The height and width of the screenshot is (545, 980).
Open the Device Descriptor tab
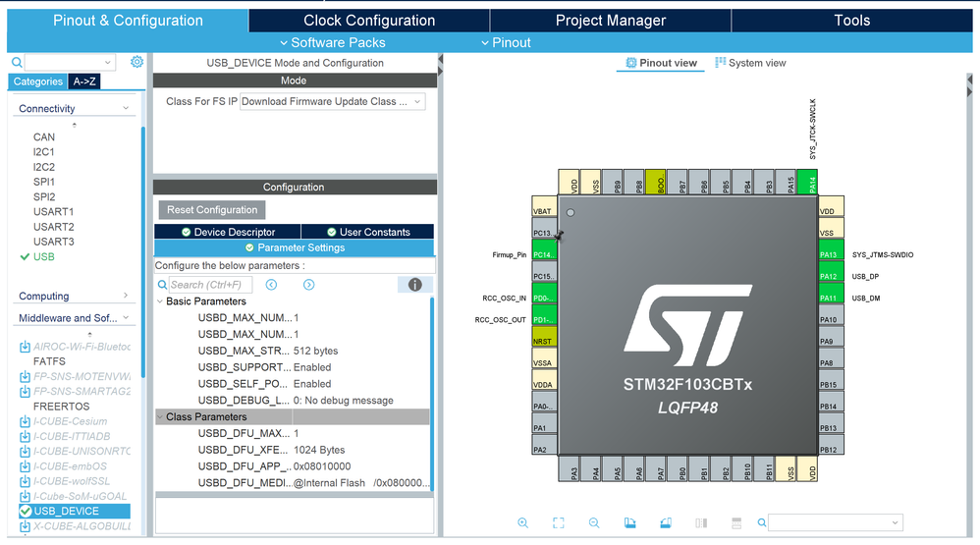227,232
